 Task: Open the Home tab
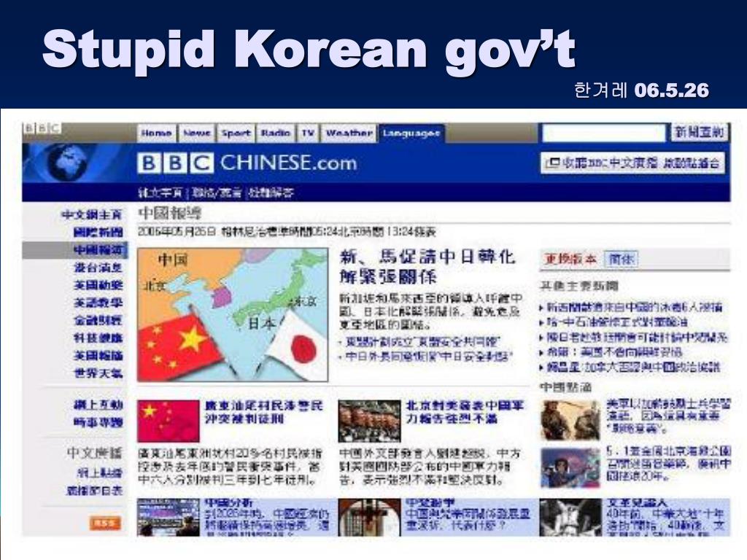click(x=156, y=133)
